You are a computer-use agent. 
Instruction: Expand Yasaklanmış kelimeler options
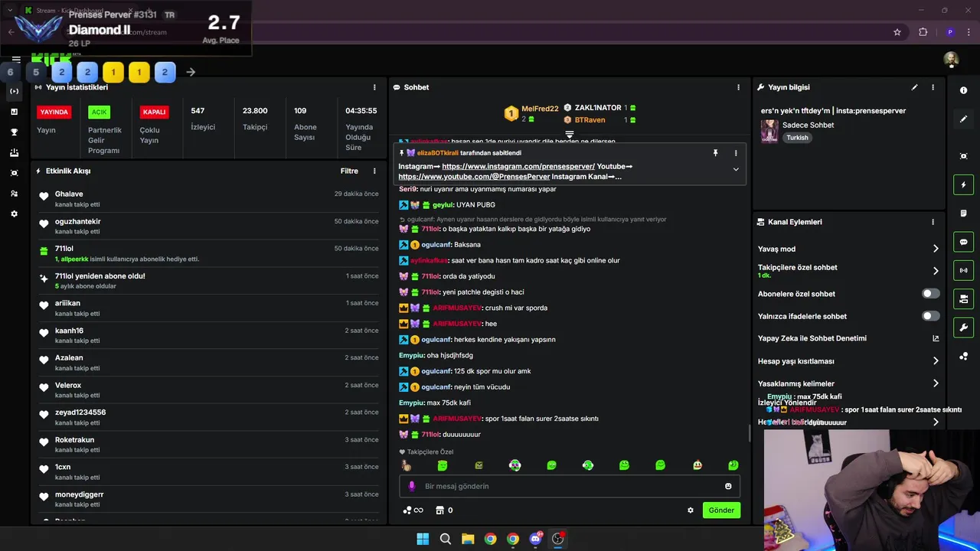936,383
